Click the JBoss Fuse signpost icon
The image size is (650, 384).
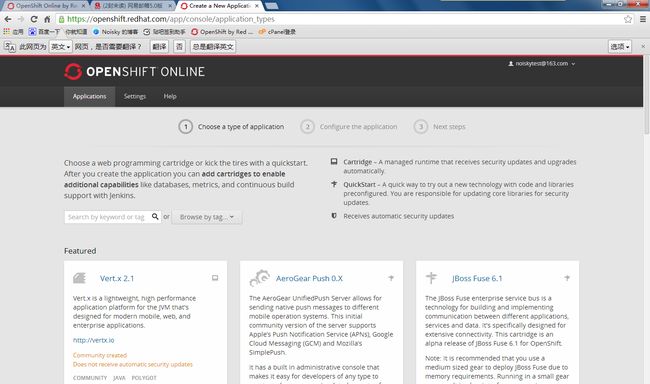(431, 278)
